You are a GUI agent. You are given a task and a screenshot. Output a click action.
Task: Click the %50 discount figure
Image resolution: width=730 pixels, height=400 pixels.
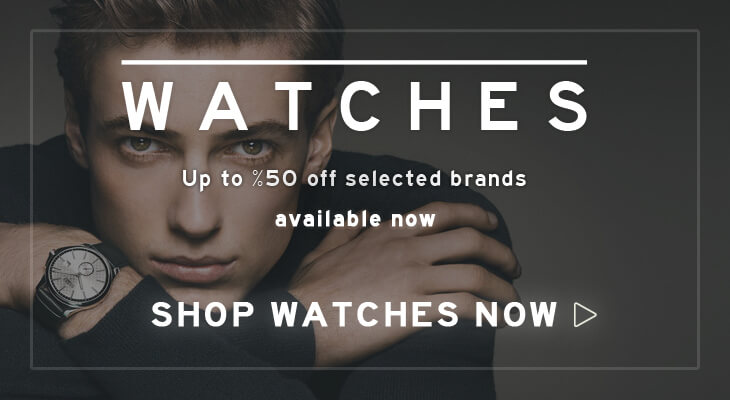[275, 179]
